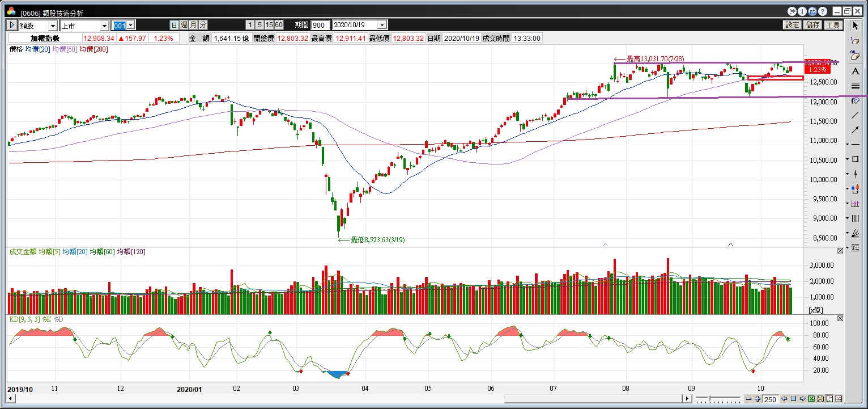Select the 15-minute interval button
868x409 pixels.
(269, 25)
